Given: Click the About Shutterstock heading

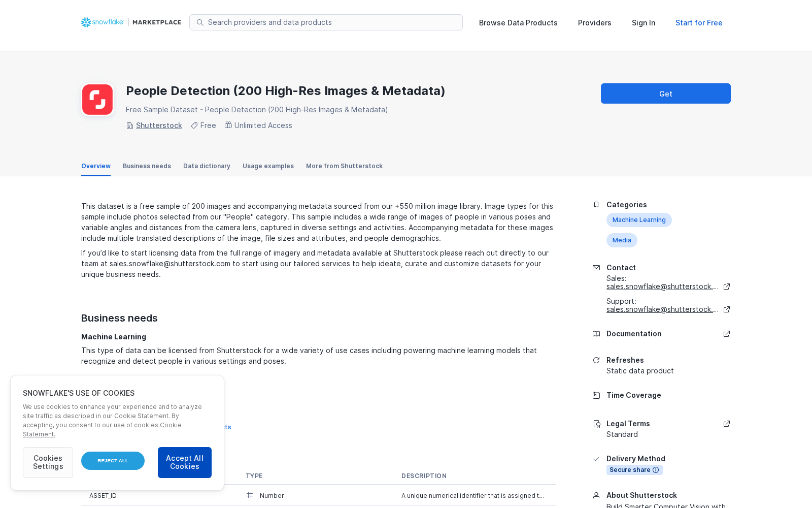Looking at the screenshot, I should coord(641,495).
